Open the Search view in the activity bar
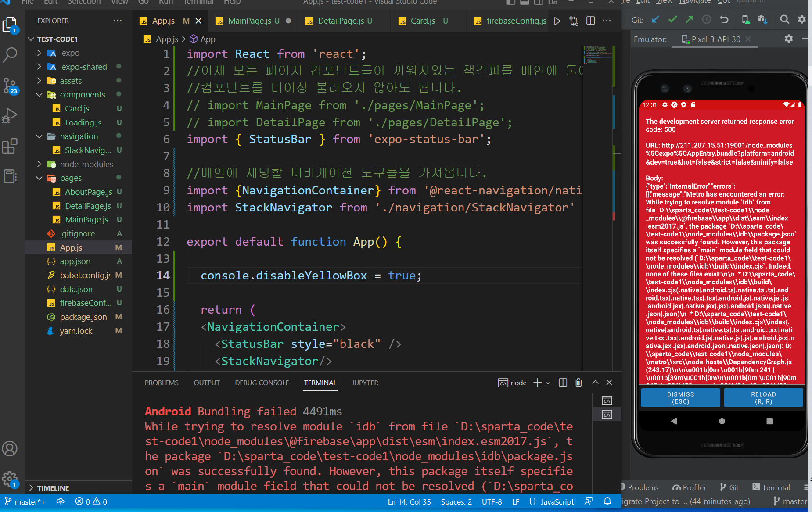Viewport: 812px width, 512px height. [x=10, y=55]
